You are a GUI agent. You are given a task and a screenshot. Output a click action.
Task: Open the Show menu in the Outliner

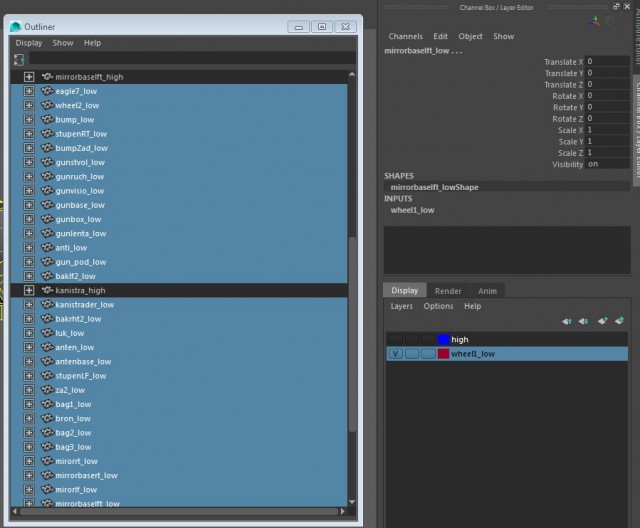pos(63,43)
